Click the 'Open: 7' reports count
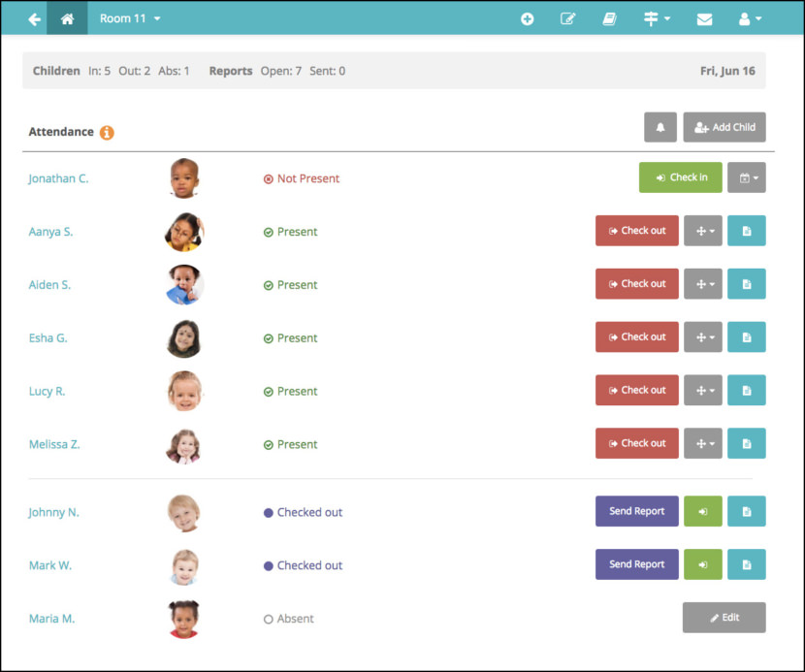Screen dimensions: 805x672 point(281,71)
